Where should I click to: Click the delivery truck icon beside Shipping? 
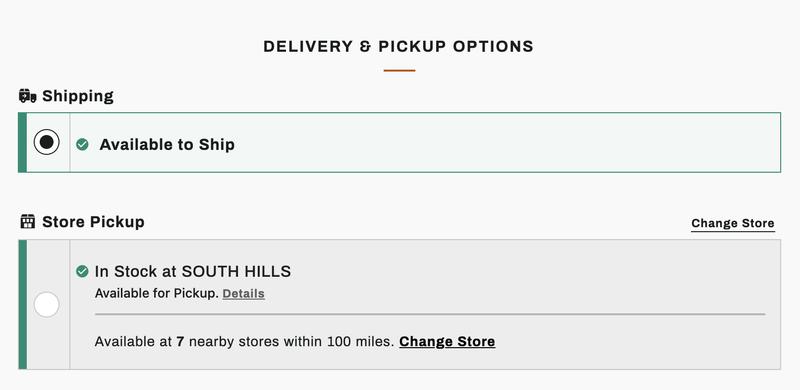[x=28, y=95]
